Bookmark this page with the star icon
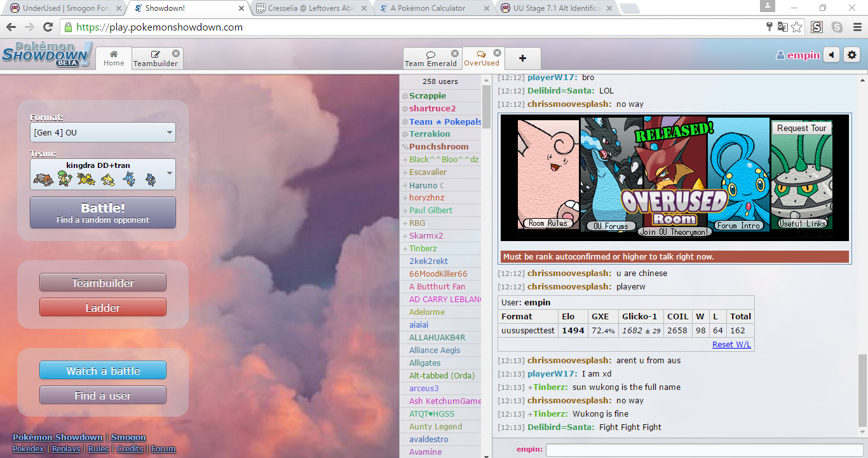Image resolution: width=868 pixels, height=458 pixels. pyautogui.click(x=796, y=27)
